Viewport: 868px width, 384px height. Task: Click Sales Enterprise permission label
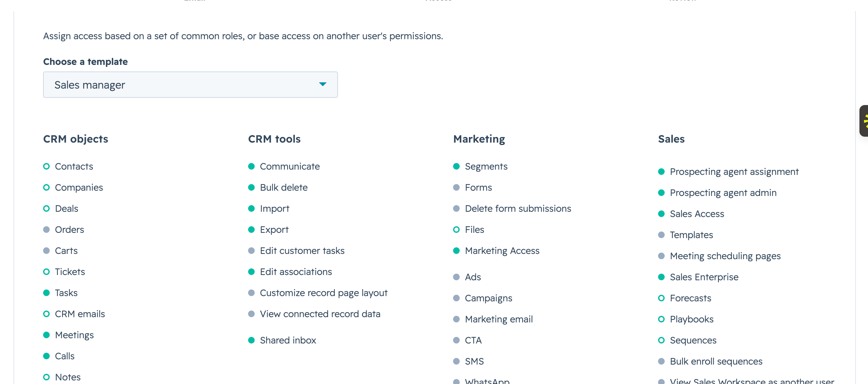tap(704, 277)
